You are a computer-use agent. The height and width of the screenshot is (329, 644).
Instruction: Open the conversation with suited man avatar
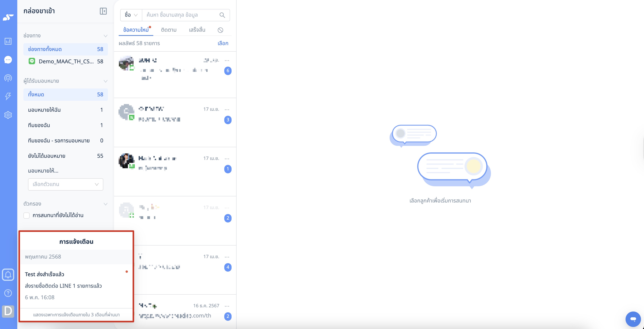175,171
